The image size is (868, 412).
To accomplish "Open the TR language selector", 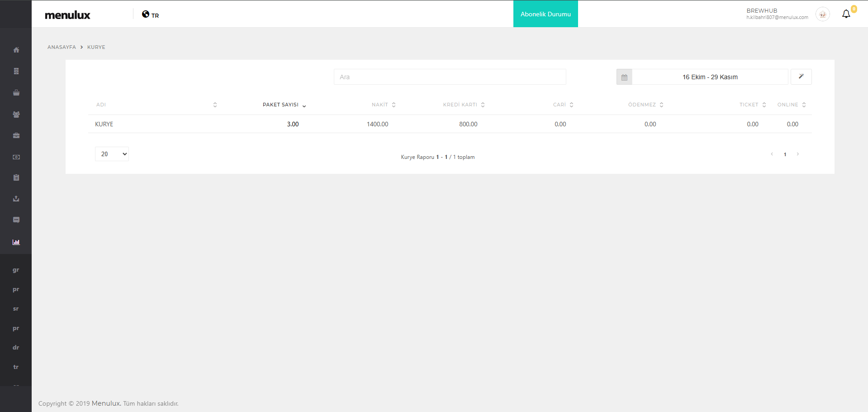I will [151, 15].
